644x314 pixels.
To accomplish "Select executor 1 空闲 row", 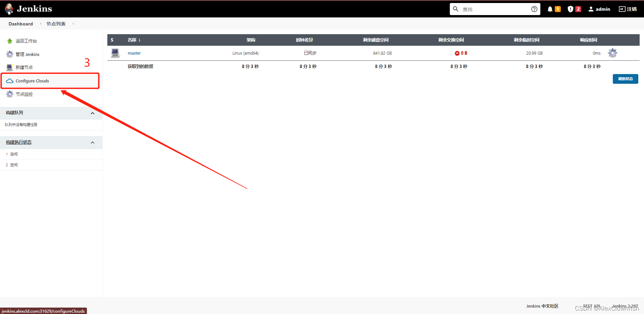I will click(x=51, y=154).
